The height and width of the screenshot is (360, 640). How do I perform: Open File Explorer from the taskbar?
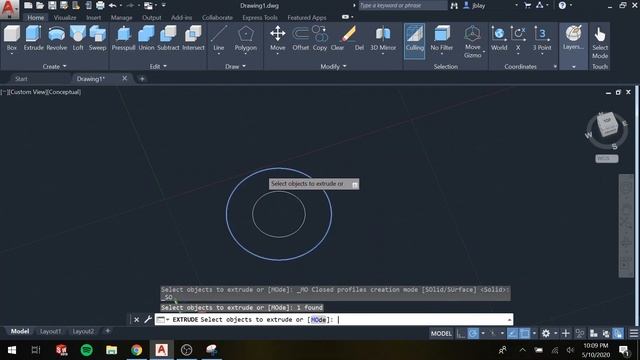click(111, 350)
